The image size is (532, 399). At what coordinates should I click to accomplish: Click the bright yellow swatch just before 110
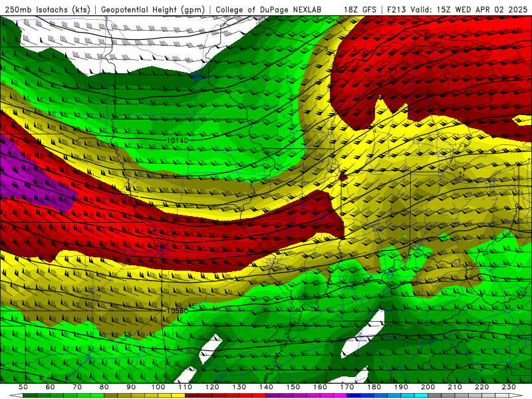(x=178, y=395)
